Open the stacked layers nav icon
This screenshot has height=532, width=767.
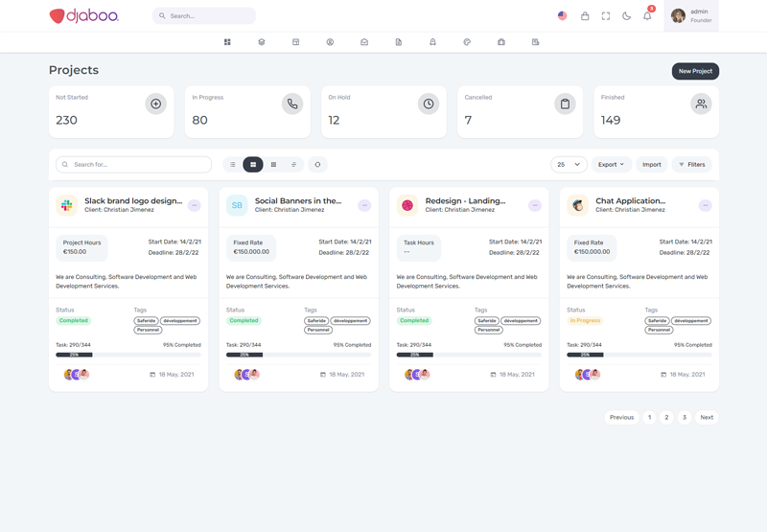point(262,42)
